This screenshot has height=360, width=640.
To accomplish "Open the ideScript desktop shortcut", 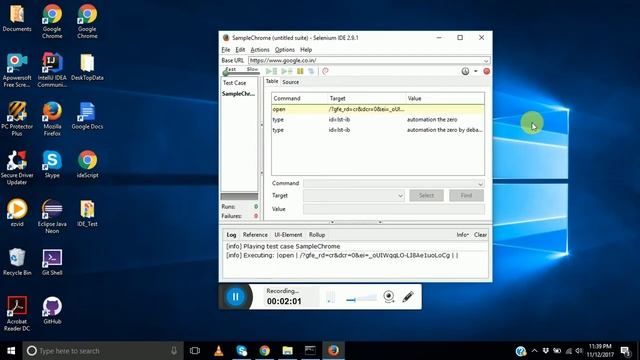I will (87, 164).
